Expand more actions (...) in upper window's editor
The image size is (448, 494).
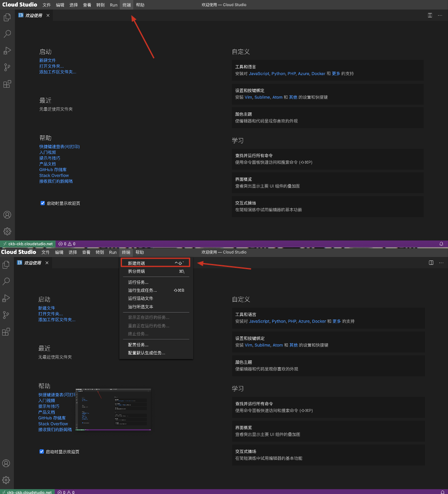coord(440,15)
